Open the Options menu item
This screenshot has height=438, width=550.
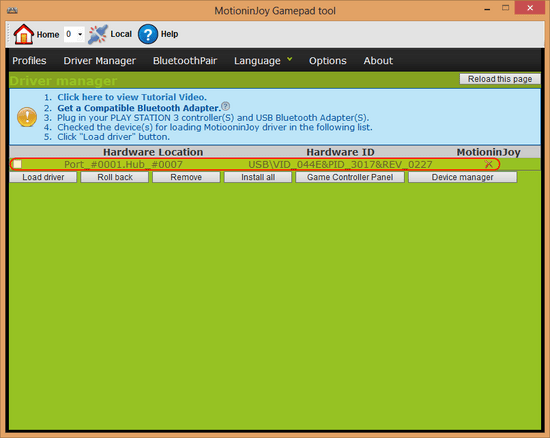pyautogui.click(x=328, y=61)
